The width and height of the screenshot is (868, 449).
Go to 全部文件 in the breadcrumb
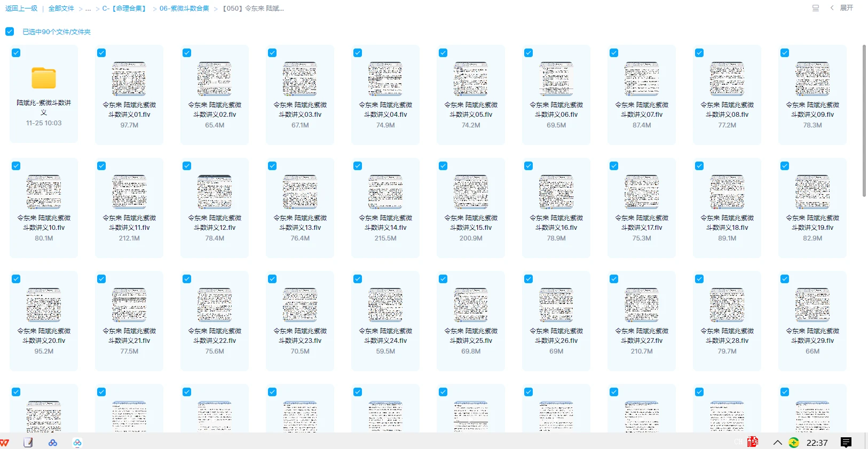pyautogui.click(x=61, y=9)
